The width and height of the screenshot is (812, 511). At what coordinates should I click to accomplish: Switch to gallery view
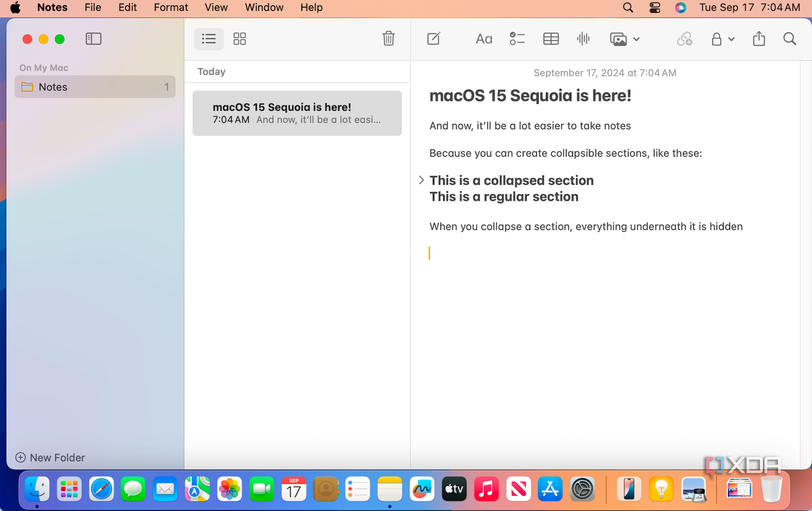240,38
